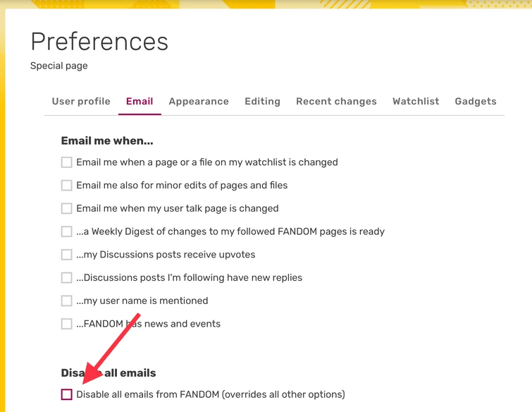The height and width of the screenshot is (412, 532).
Task: Open the User profile tab
Action: tap(81, 101)
